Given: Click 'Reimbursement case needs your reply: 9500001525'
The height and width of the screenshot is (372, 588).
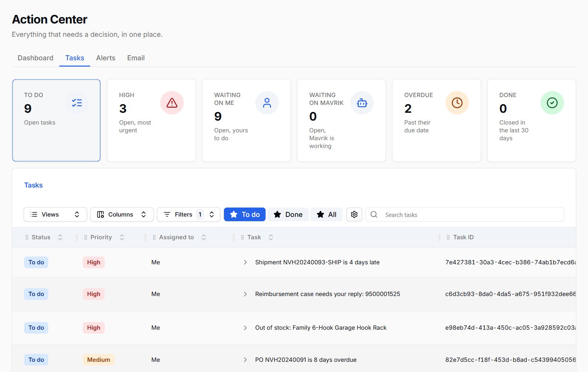Looking at the screenshot, I should coord(328,294).
